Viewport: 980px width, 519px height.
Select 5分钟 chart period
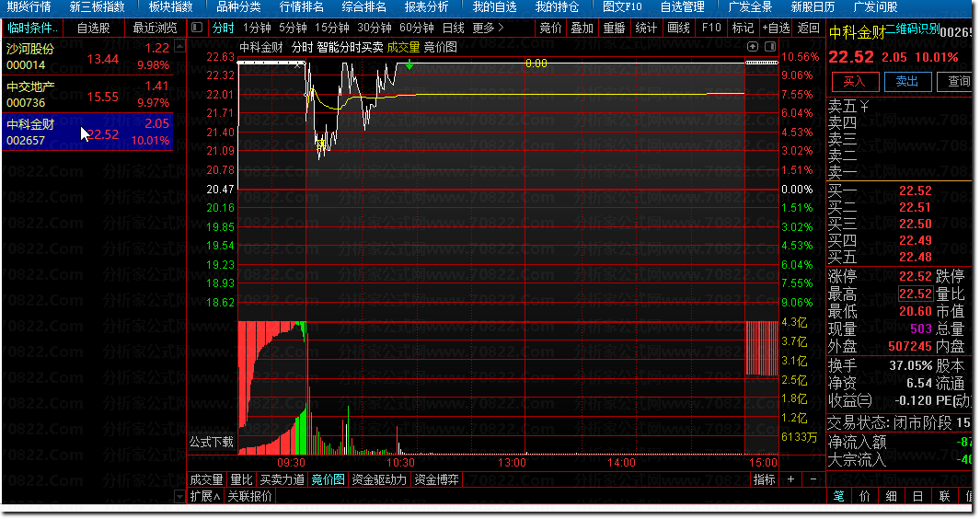click(x=294, y=29)
